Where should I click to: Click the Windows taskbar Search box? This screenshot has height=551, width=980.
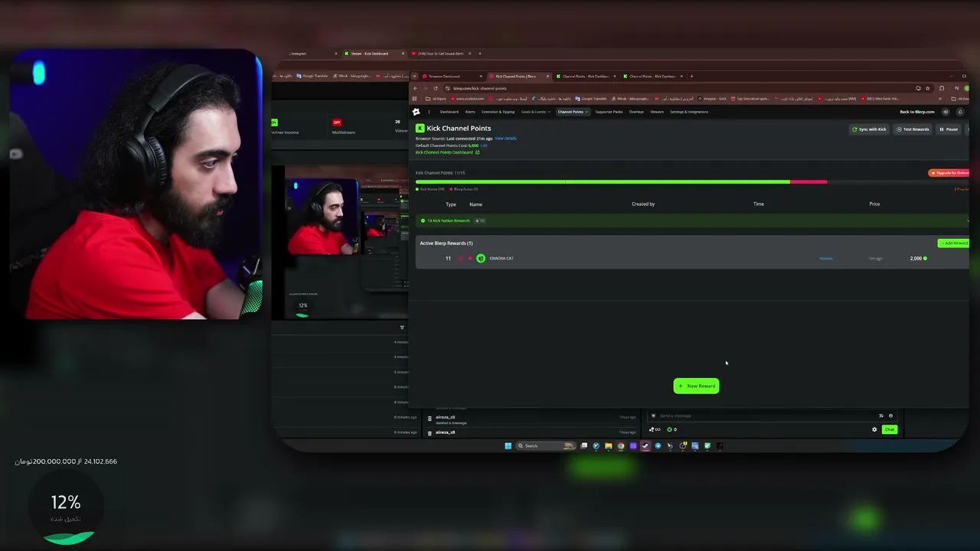544,445
